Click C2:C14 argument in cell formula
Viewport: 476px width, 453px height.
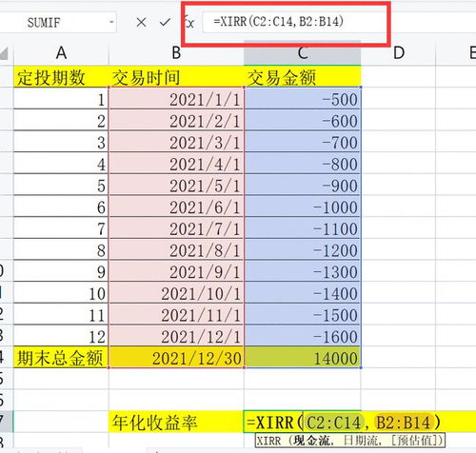tap(333, 423)
